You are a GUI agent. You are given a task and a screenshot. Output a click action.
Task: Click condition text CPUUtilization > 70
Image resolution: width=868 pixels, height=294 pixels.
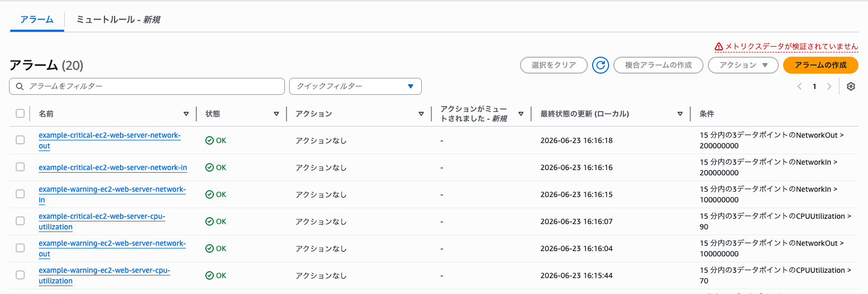pyautogui.click(x=775, y=275)
